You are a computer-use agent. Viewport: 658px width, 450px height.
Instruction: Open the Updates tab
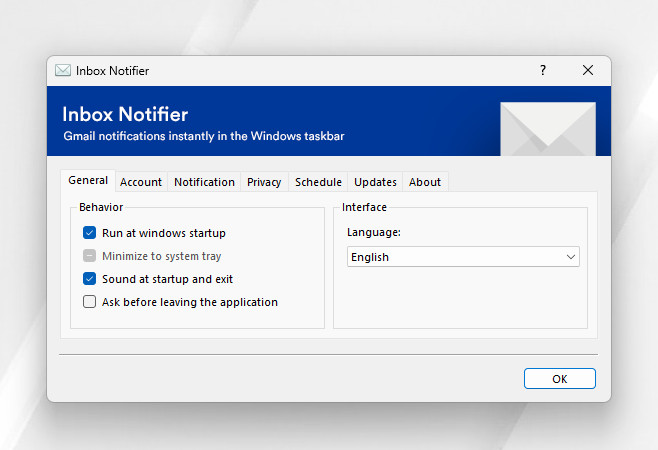[x=375, y=182]
